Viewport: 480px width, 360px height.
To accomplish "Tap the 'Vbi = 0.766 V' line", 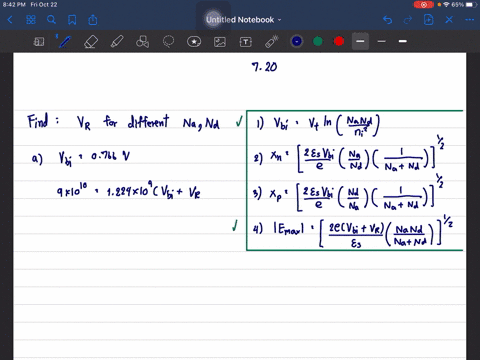I will pos(94,158).
